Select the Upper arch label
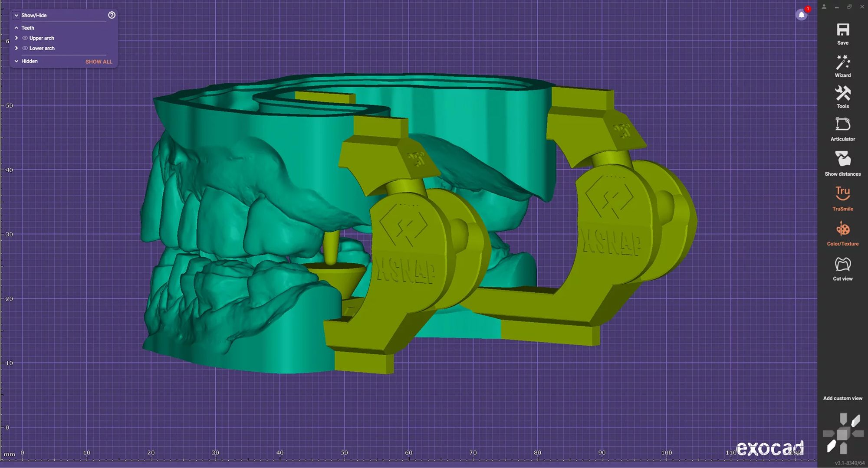868x468 pixels. click(x=42, y=38)
